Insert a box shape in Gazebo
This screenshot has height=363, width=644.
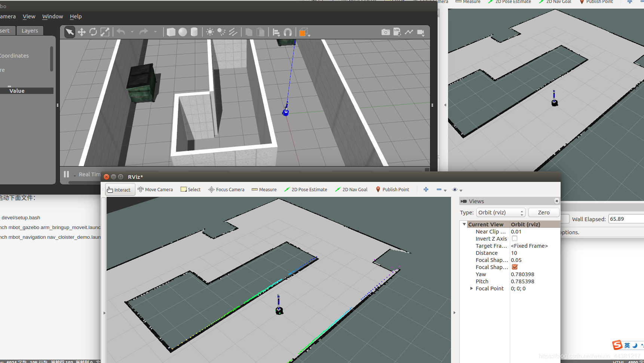pyautogui.click(x=171, y=32)
